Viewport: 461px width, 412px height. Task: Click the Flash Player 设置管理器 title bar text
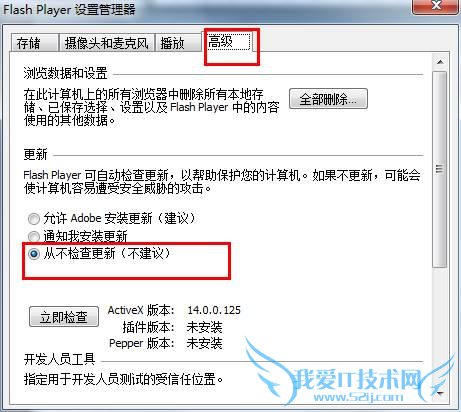[x=69, y=9]
